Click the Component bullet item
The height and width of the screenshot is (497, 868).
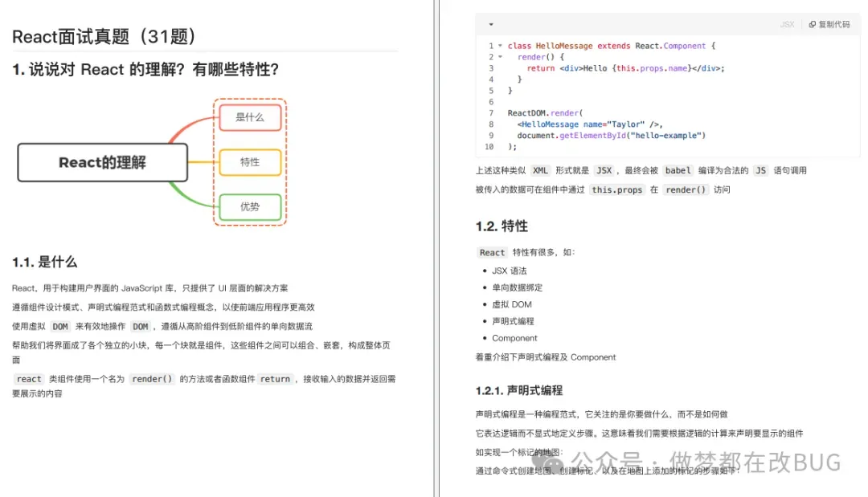coord(514,338)
